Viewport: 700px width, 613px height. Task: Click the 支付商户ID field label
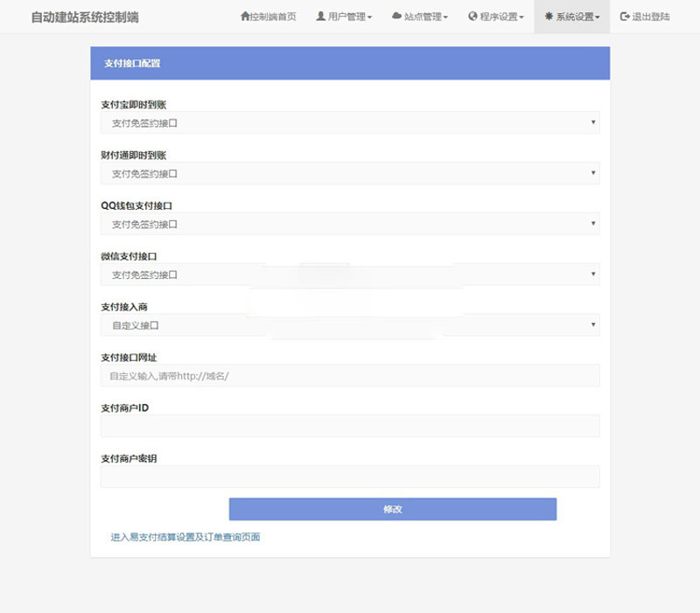click(124, 408)
